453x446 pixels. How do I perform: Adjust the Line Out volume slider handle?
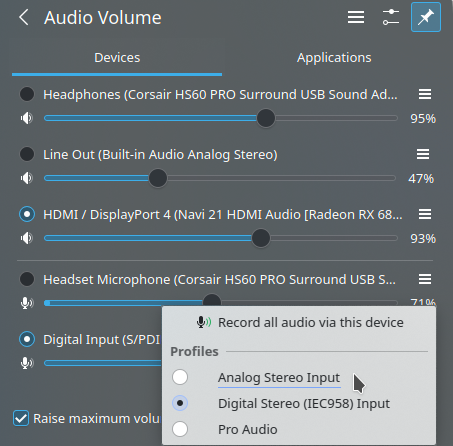[x=158, y=178]
